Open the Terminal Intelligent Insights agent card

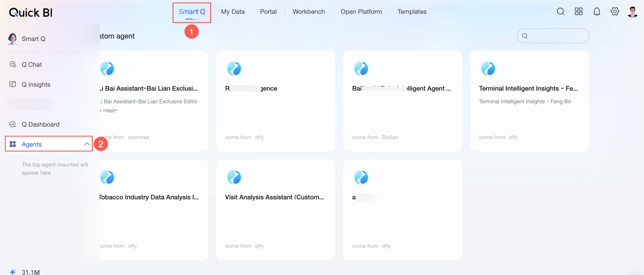(529, 101)
